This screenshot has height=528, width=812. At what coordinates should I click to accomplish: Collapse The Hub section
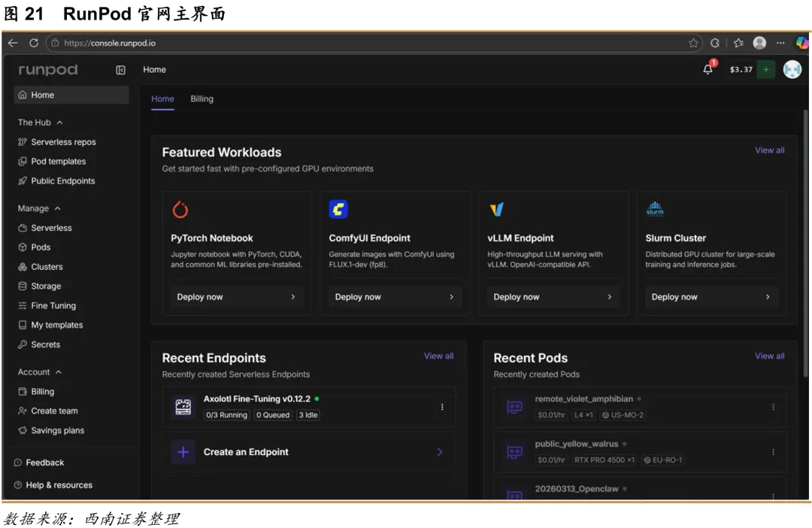(x=41, y=123)
